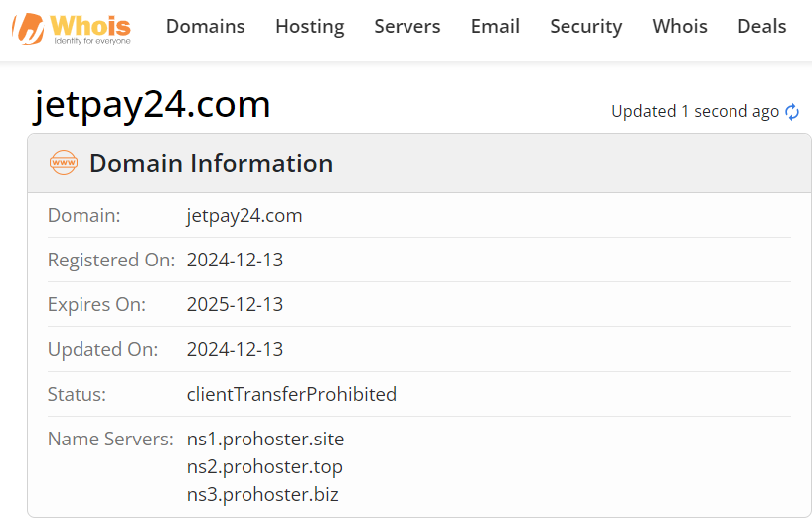This screenshot has height=529, width=812.
Task: Click the Domain Information panel header
Action: click(419, 163)
